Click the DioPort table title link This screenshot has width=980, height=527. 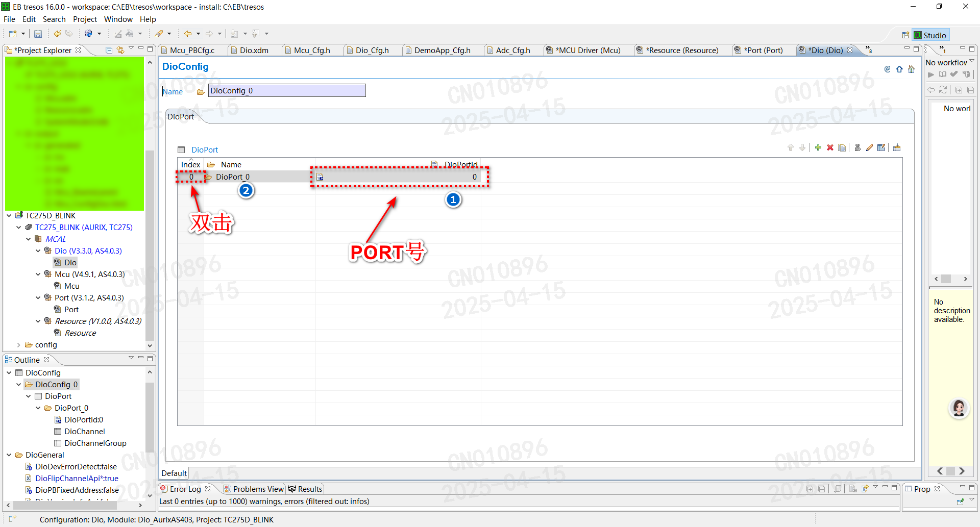click(x=205, y=149)
